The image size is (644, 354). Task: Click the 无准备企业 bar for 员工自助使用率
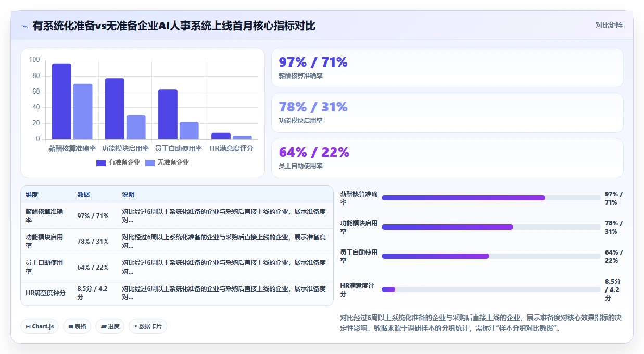[189, 131]
